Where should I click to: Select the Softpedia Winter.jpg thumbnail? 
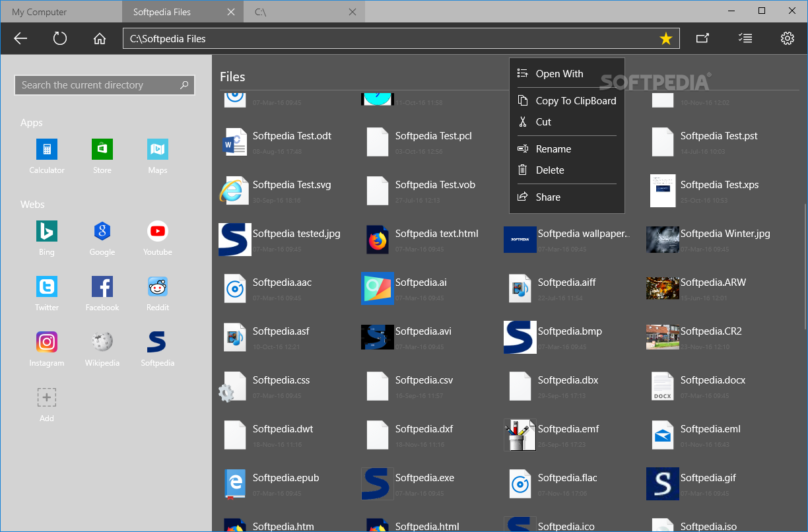(663, 240)
